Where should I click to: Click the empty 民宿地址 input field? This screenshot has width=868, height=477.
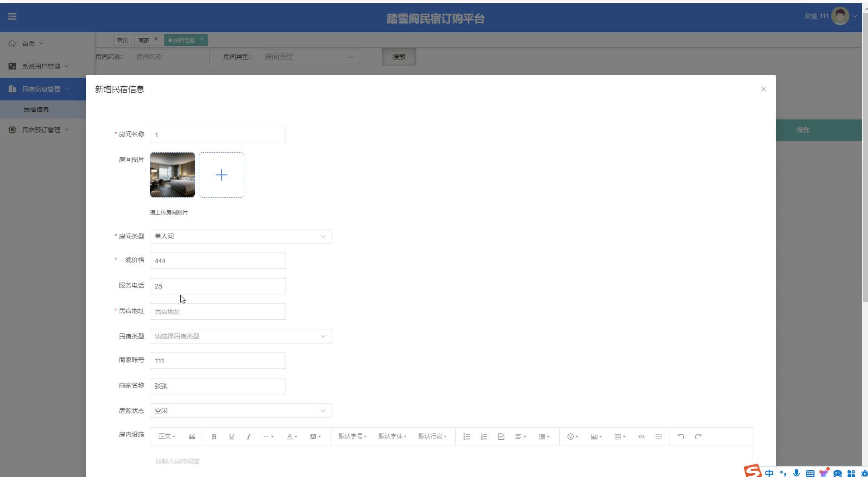tap(218, 312)
